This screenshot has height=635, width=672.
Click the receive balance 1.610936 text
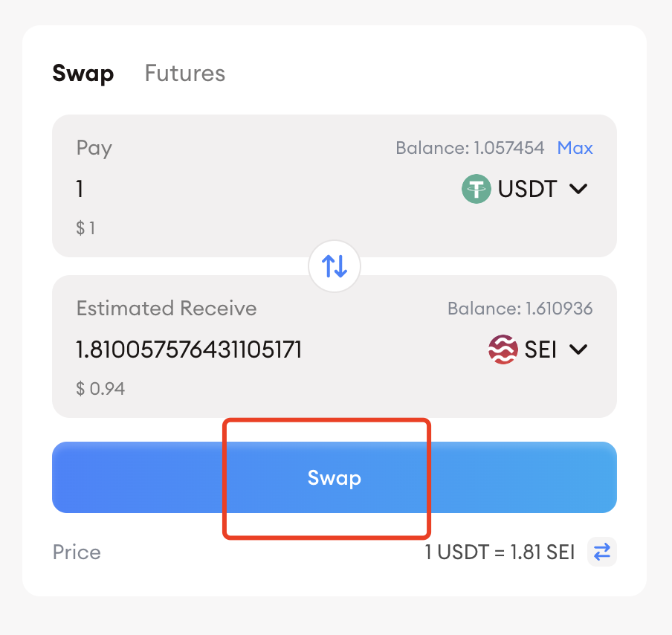tap(520, 308)
